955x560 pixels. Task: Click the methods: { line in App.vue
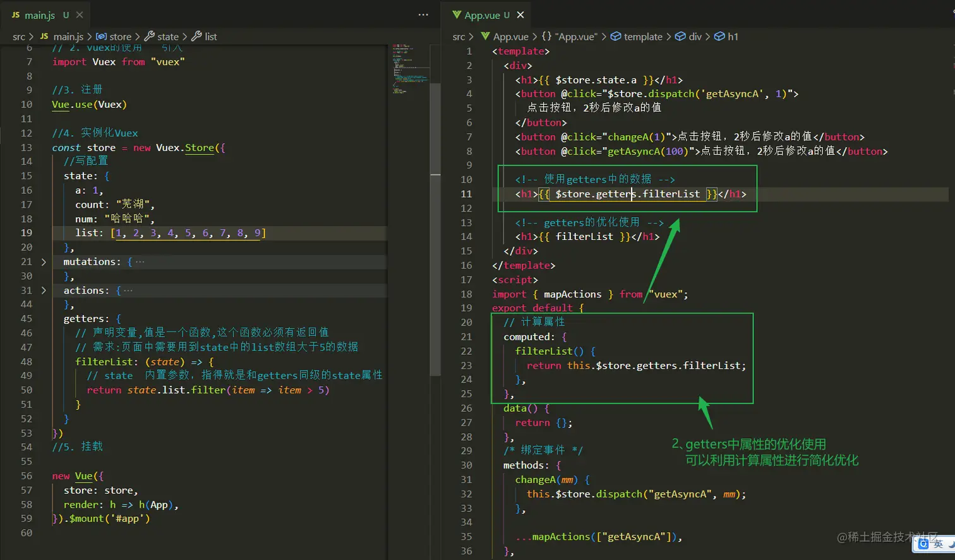click(x=532, y=465)
